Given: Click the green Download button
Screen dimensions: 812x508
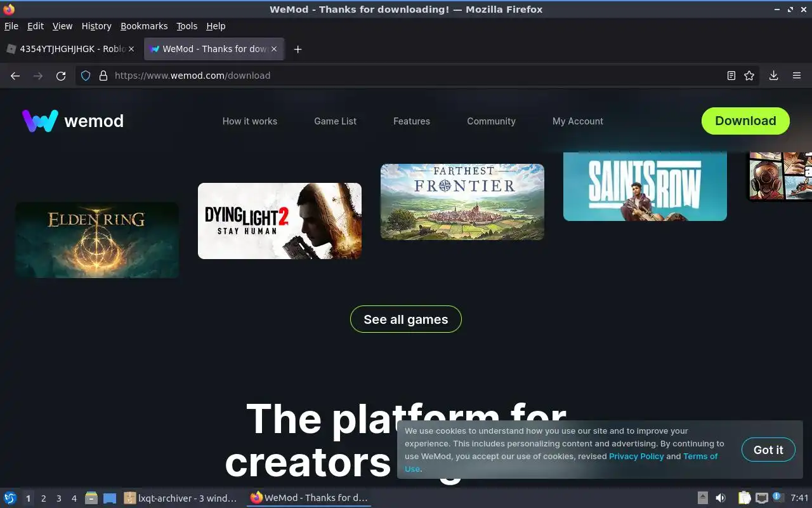Looking at the screenshot, I should click(745, 121).
